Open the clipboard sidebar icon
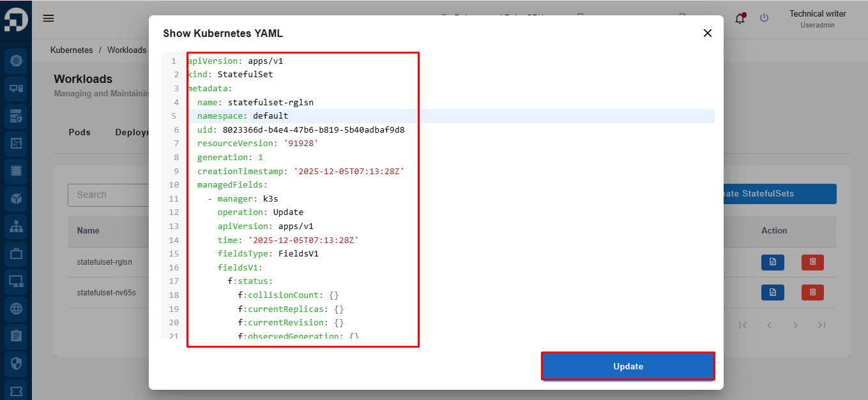 (x=16, y=336)
